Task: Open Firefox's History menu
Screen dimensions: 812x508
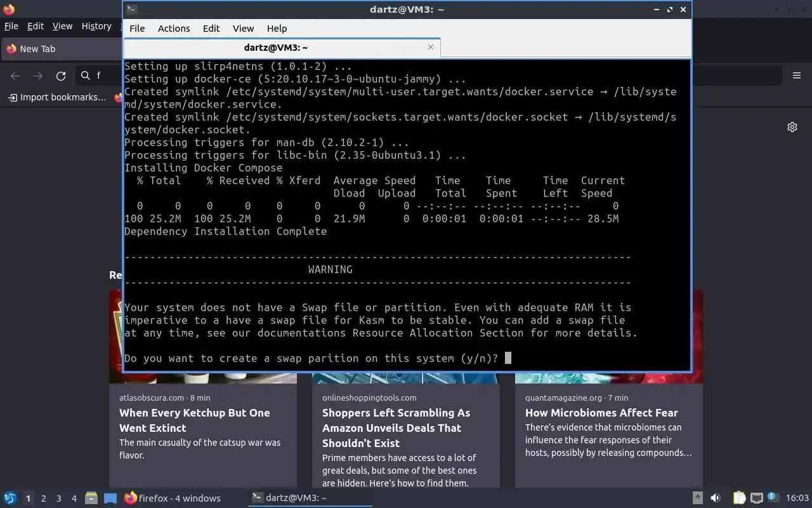Action: click(96, 26)
